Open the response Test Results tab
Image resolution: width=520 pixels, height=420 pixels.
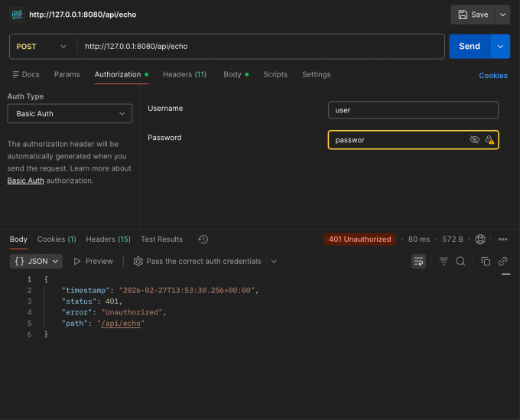(161, 239)
